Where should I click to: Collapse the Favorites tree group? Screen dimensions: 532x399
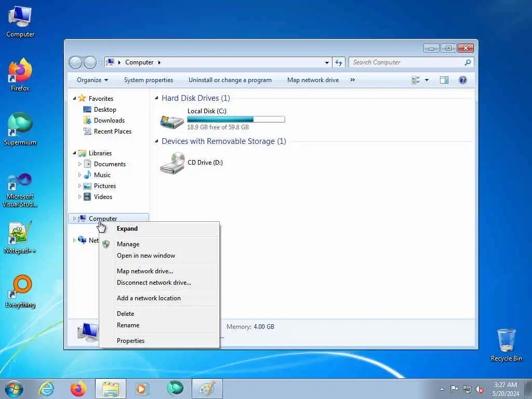(x=74, y=98)
